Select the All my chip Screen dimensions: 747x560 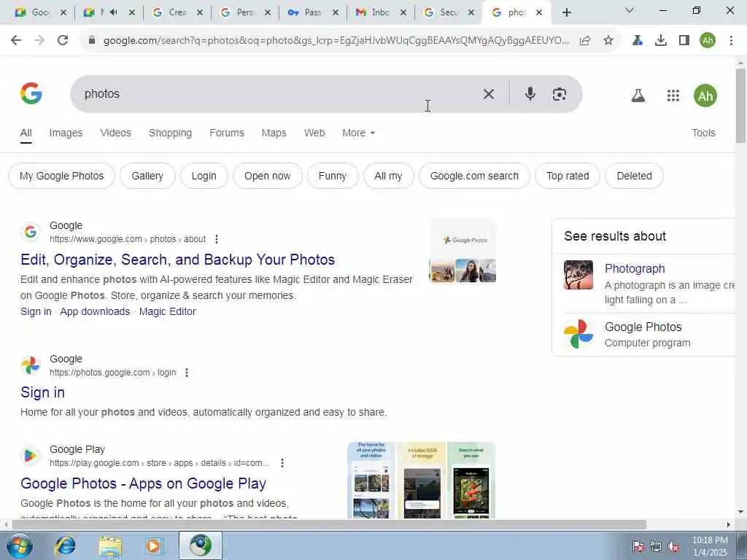click(388, 176)
